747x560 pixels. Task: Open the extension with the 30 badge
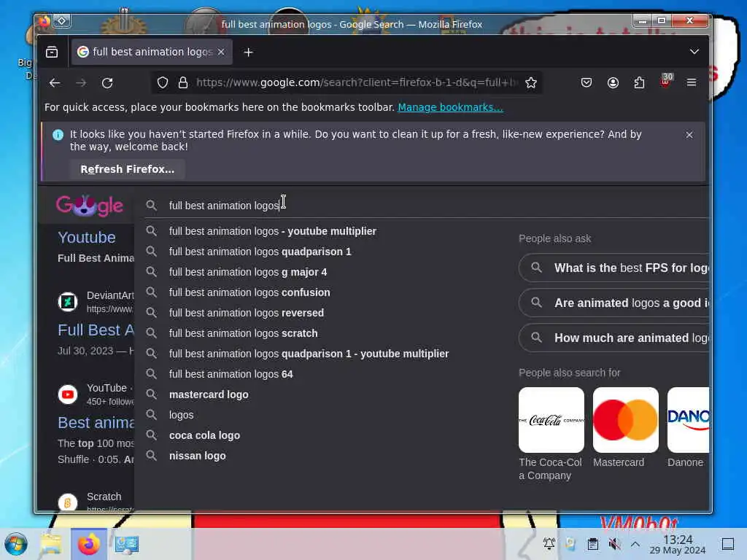(x=666, y=81)
